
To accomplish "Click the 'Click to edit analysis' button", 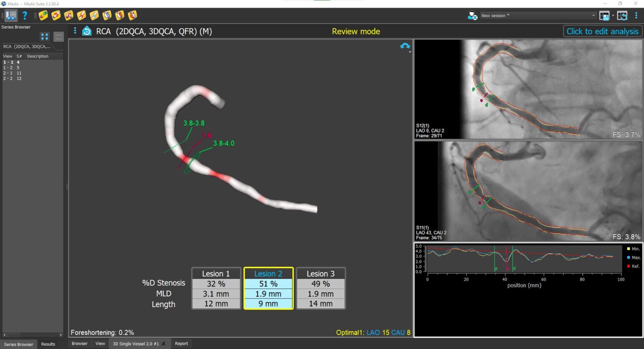I will point(602,31).
